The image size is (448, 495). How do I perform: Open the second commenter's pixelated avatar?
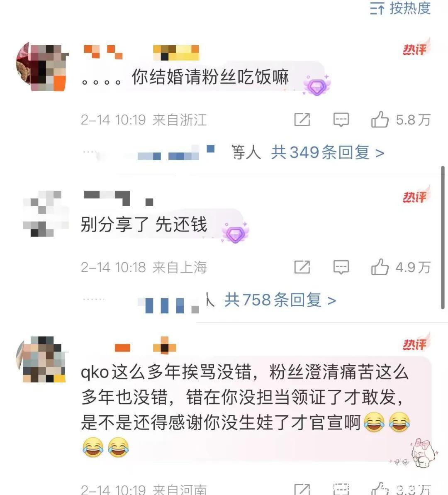(46, 214)
